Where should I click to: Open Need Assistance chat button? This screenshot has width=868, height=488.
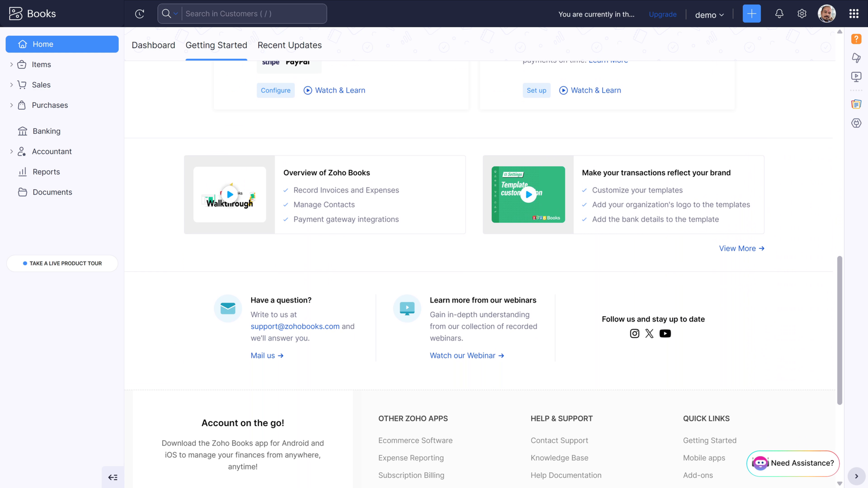(x=793, y=463)
